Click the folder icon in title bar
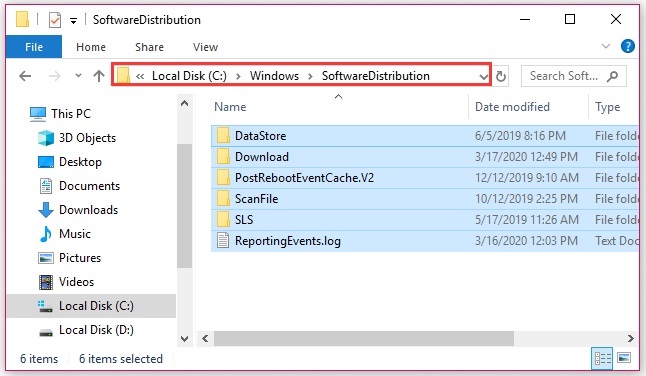 pyautogui.click(x=22, y=19)
